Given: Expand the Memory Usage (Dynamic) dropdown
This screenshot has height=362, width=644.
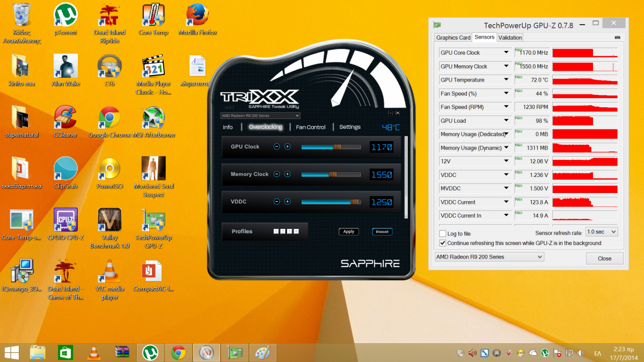Looking at the screenshot, I should coord(506,148).
